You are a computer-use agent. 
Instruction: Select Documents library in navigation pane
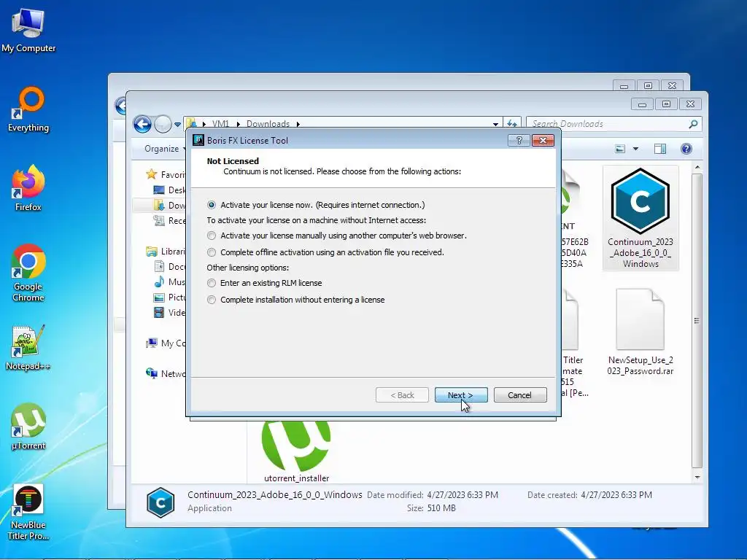[169, 267]
